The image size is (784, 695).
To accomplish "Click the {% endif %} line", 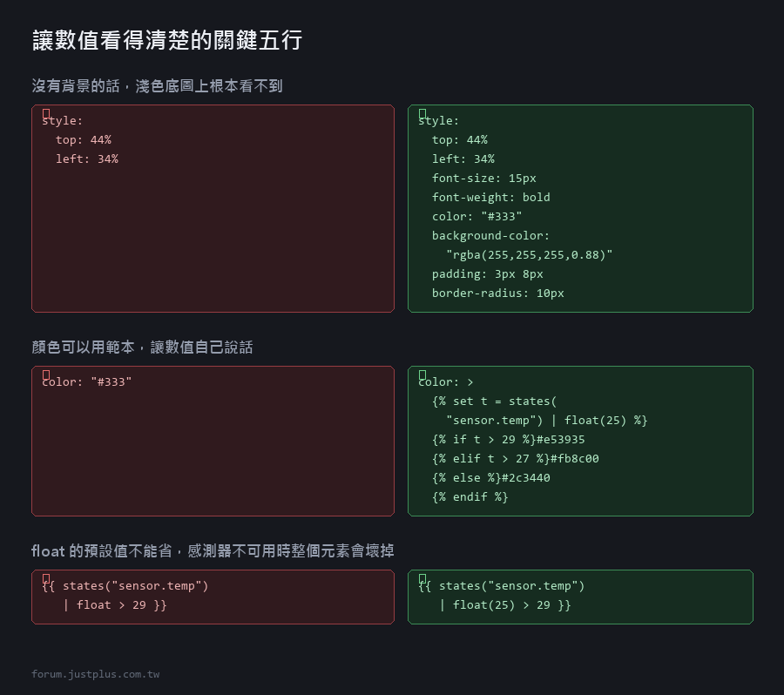I will tap(470, 497).
